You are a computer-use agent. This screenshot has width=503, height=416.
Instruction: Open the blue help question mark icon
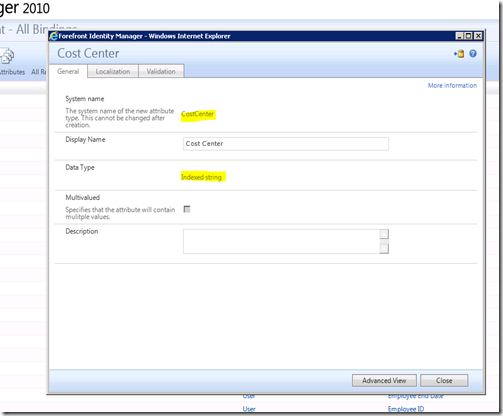pyautogui.click(x=473, y=54)
